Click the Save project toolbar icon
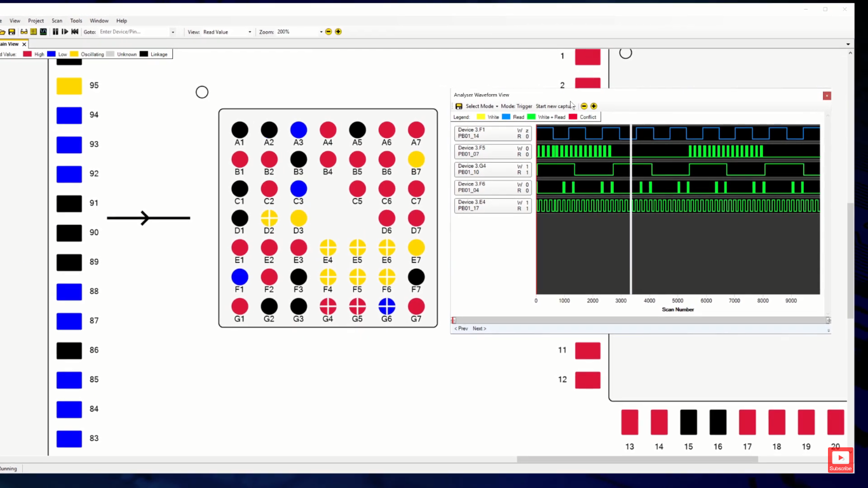 coord(11,32)
